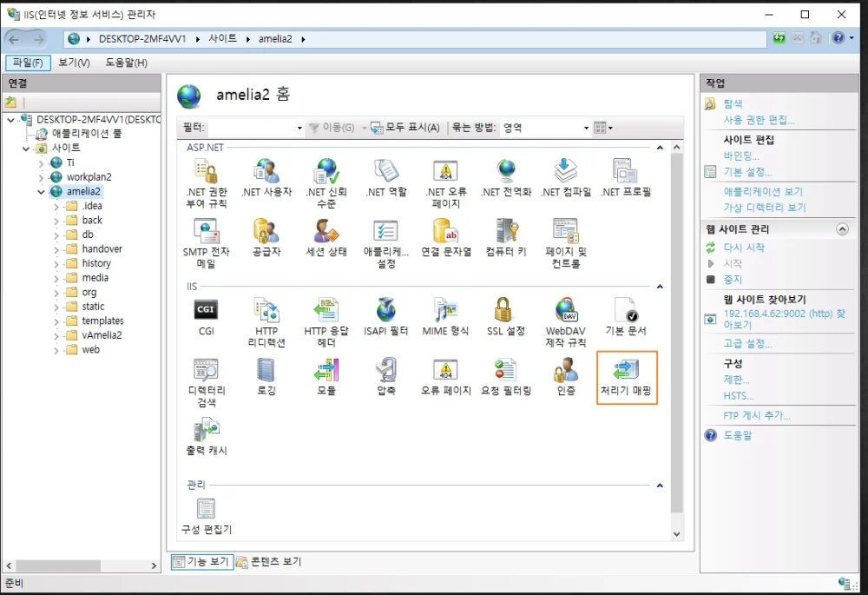Expand the templates folder node
The image size is (868, 595).
56,321
